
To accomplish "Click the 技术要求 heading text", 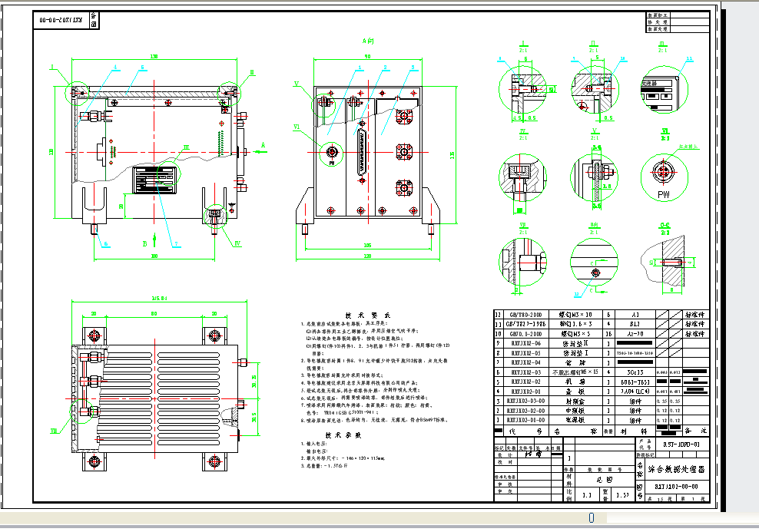I will coord(368,315).
